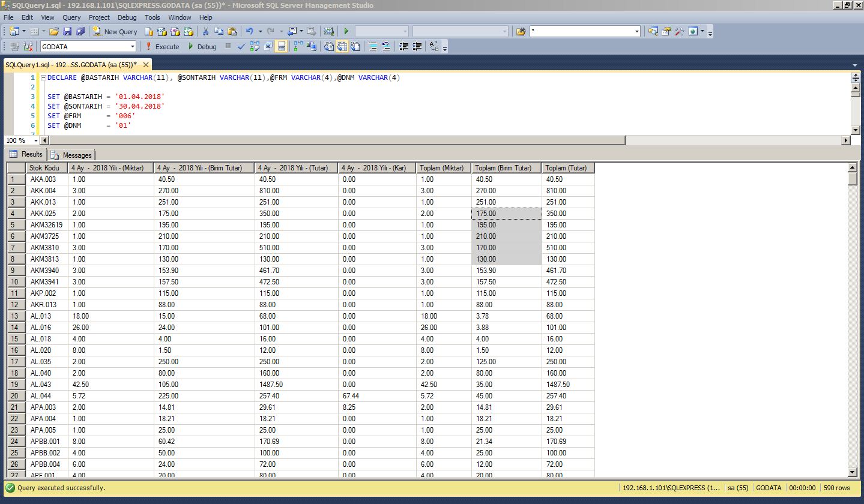Select the AKK.004 Stok Kodu cell

43,191
